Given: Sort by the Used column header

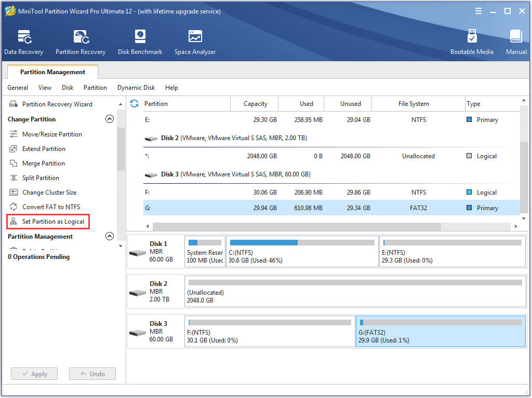Looking at the screenshot, I should [x=301, y=104].
